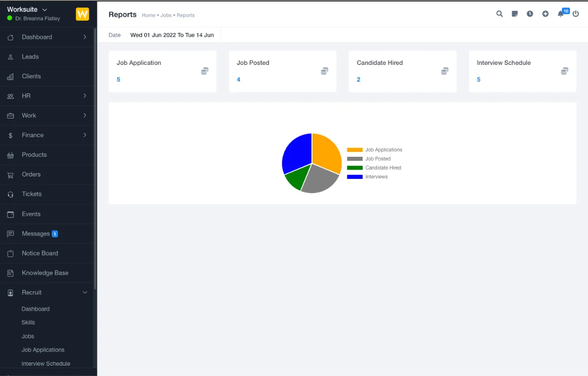Open the sticky notes icon
588x376 pixels.
[x=515, y=14]
